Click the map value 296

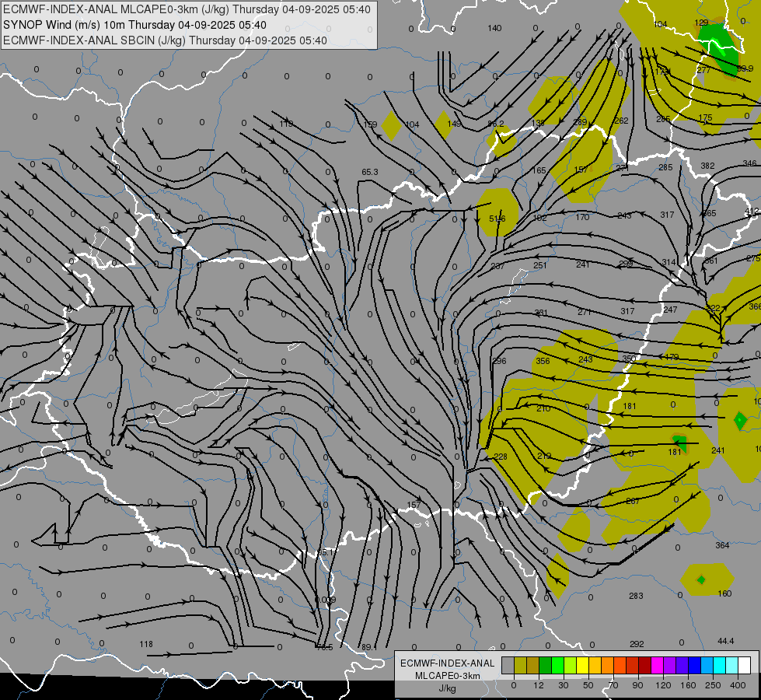[x=499, y=361]
